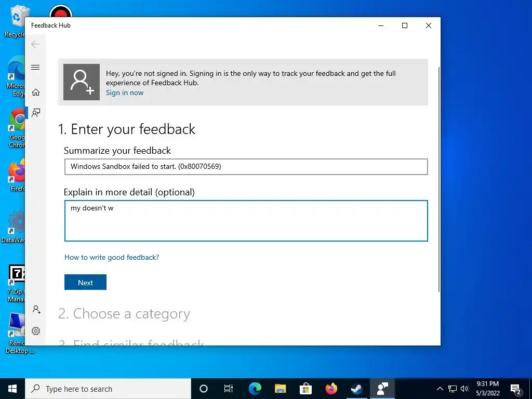Open Steam from taskbar
Screen dimensions: 532x399
point(356,389)
